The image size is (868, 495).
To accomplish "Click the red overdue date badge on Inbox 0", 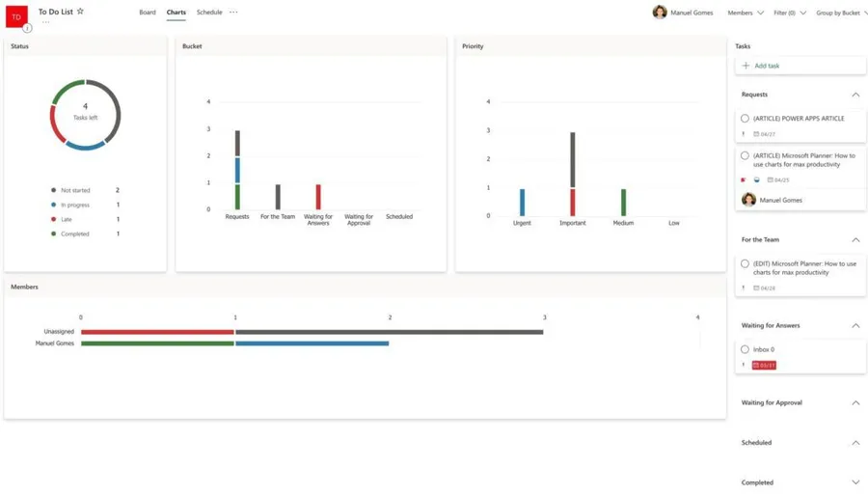I will pyautogui.click(x=764, y=366).
